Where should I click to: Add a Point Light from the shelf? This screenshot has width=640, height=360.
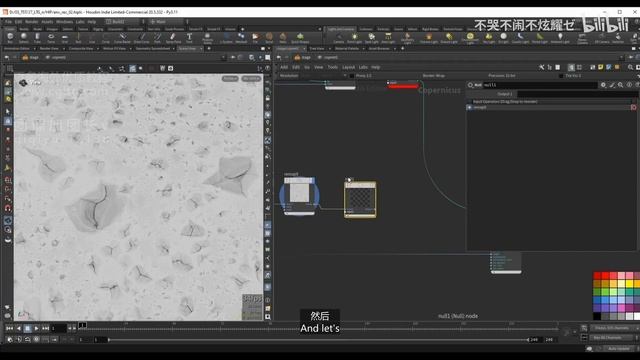pyautogui.click(x=354, y=38)
